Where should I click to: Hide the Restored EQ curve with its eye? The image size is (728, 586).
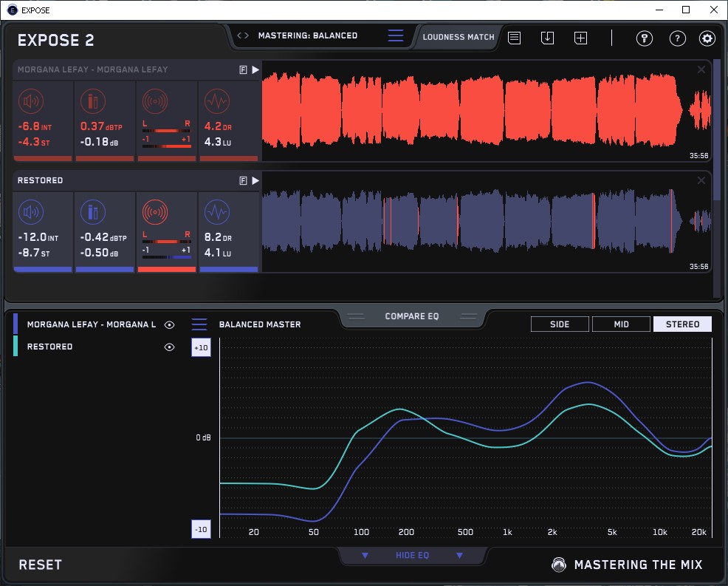click(x=170, y=347)
